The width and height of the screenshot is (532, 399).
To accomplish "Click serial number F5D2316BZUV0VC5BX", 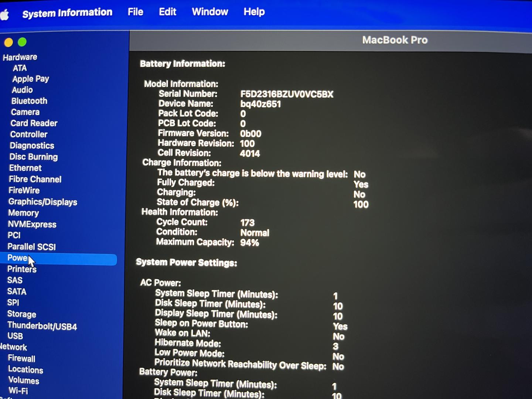I will (x=287, y=95).
